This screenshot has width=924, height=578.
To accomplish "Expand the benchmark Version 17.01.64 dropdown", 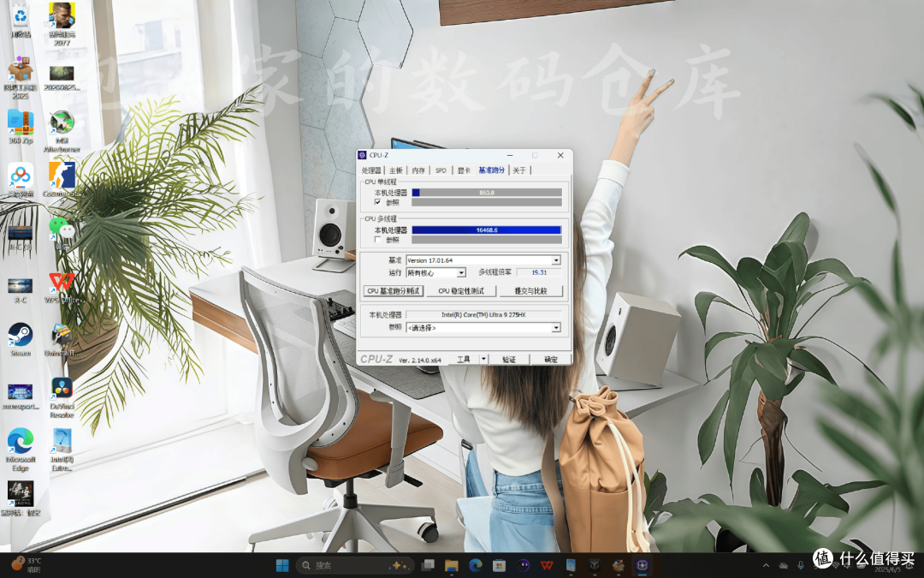I will click(x=556, y=260).
